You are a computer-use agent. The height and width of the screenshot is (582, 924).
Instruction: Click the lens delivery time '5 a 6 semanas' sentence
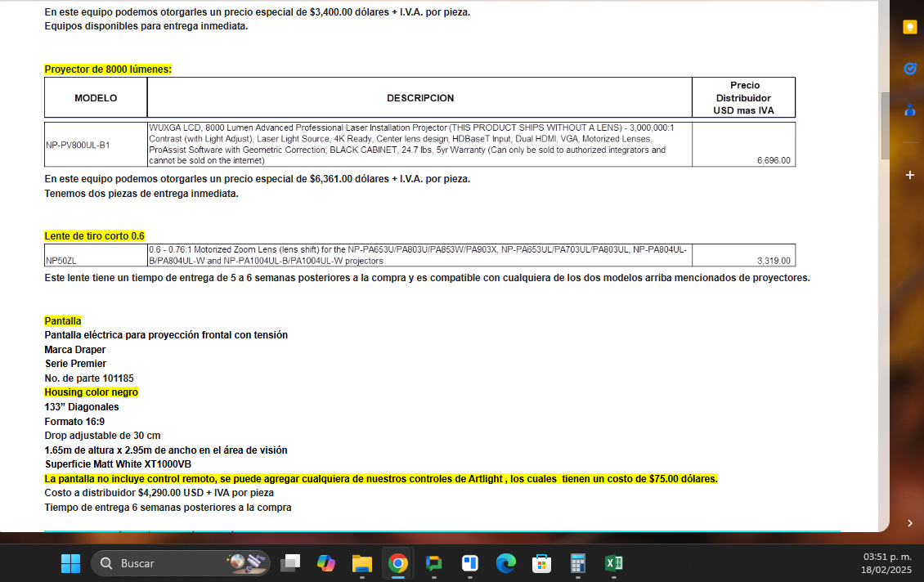(427, 277)
